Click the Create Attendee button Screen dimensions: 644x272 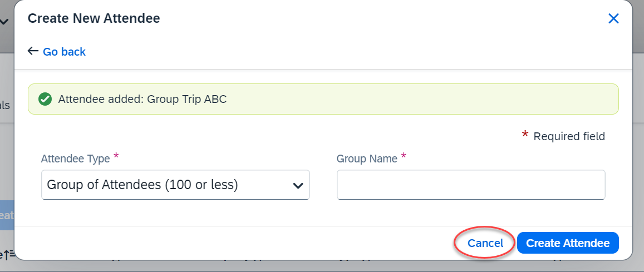tap(568, 243)
